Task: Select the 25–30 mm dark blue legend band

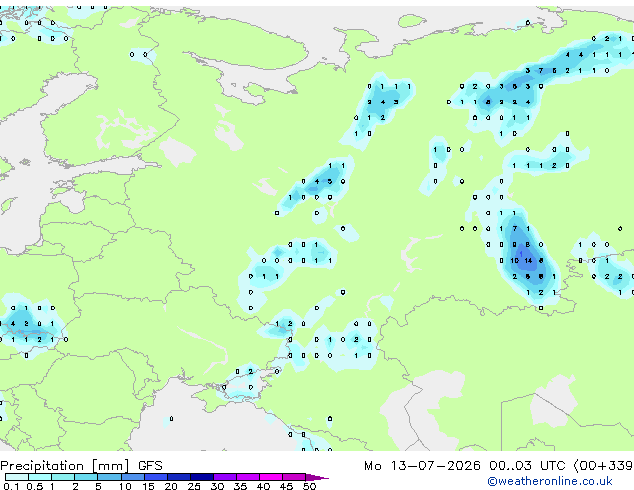Action: [x=202, y=477]
